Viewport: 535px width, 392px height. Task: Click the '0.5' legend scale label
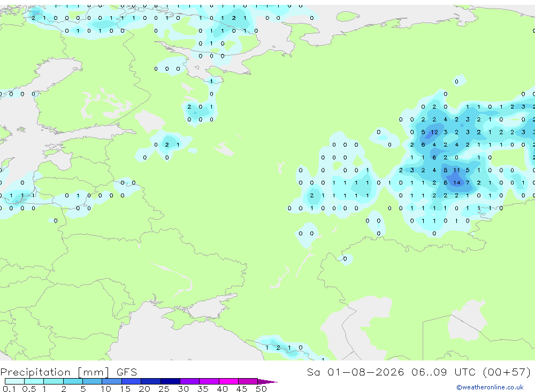29,389
